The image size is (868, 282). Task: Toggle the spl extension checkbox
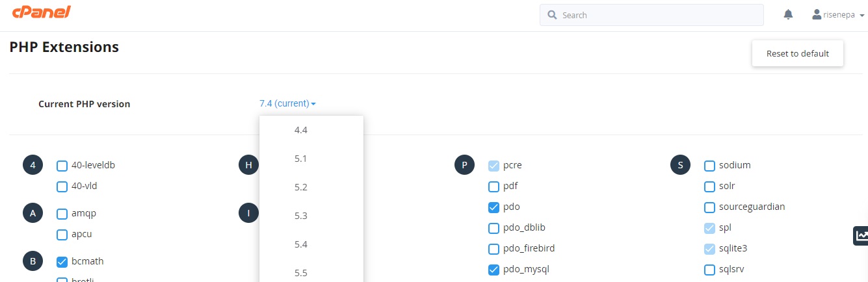pyautogui.click(x=709, y=228)
